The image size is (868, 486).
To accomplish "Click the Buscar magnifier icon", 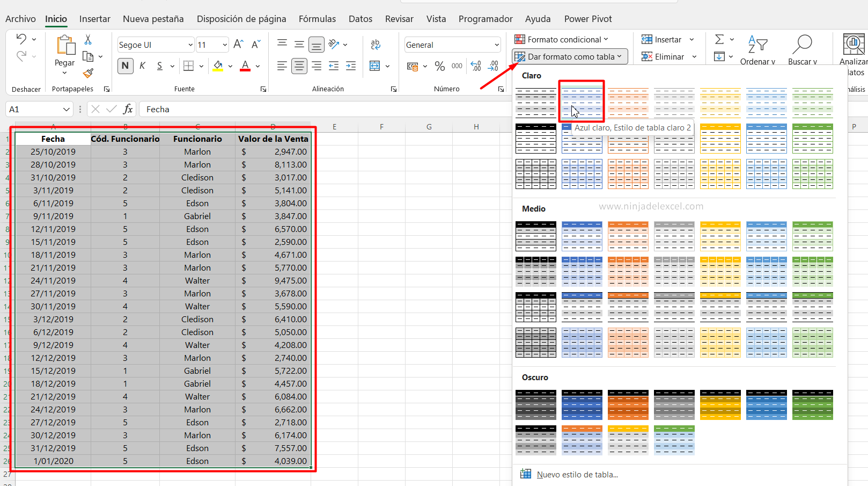I will (x=803, y=43).
